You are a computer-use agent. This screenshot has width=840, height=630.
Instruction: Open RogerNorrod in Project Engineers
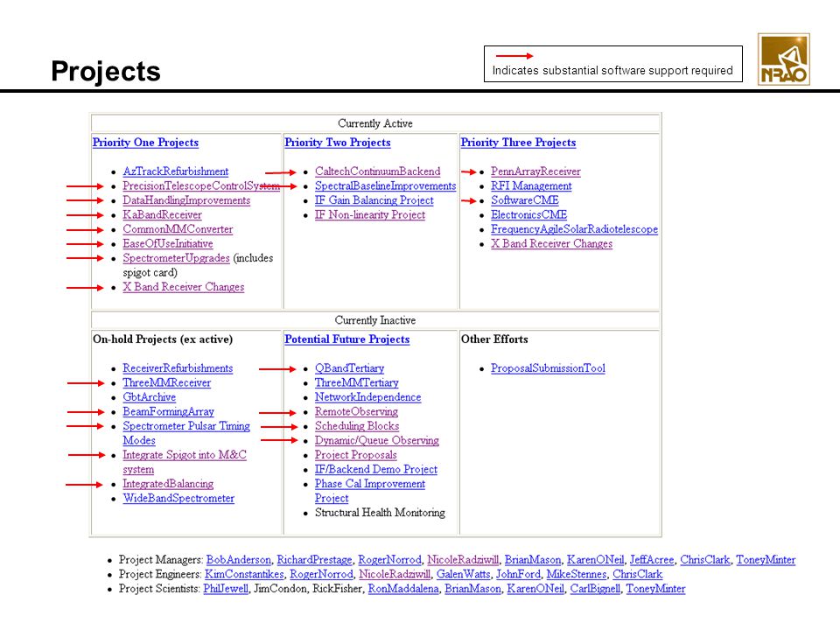coord(321,575)
